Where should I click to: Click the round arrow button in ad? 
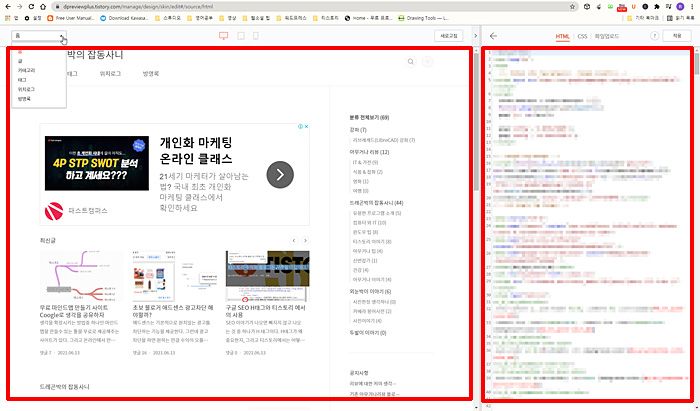pyautogui.click(x=280, y=174)
